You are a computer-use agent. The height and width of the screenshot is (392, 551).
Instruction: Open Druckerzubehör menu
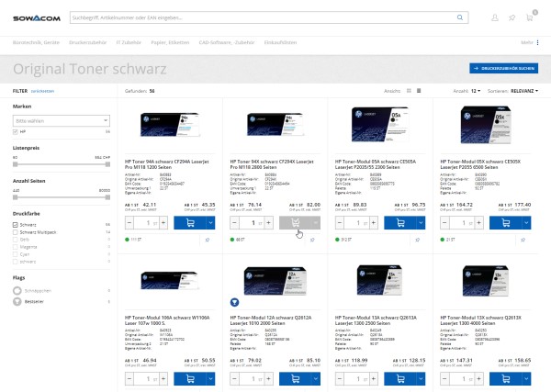(88, 42)
